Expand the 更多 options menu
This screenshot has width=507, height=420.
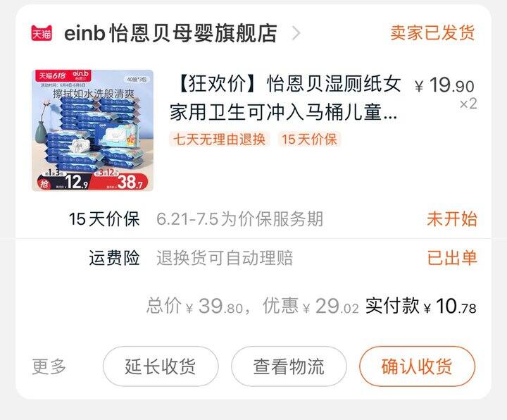pyautogui.click(x=49, y=366)
